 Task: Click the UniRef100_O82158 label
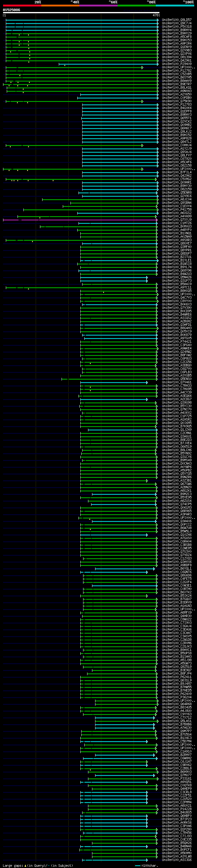pos(176,165)
